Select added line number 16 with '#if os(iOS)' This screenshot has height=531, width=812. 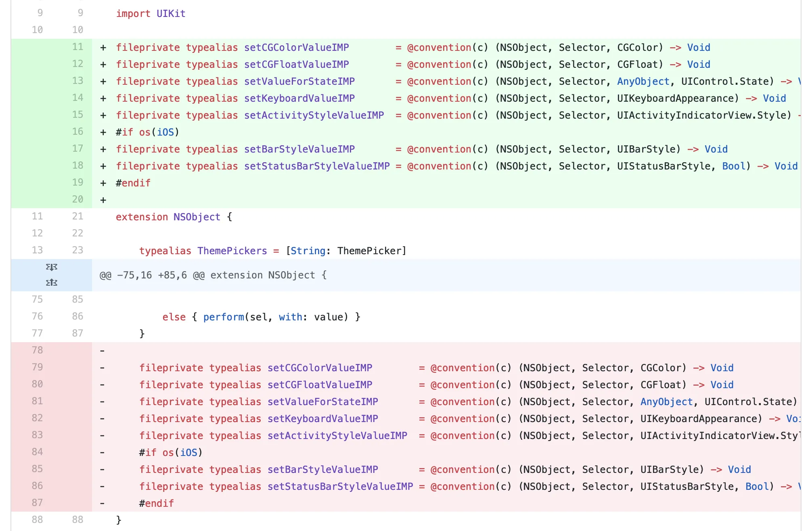coord(77,132)
